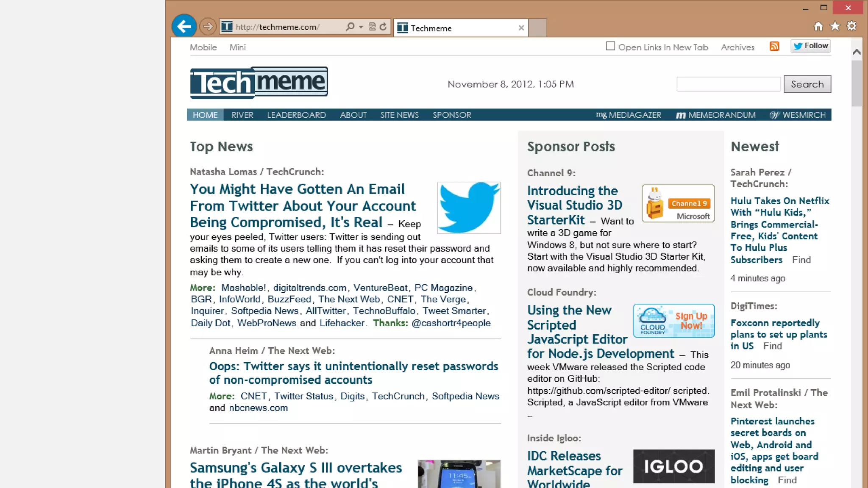Open favorites star icon

click(x=835, y=26)
